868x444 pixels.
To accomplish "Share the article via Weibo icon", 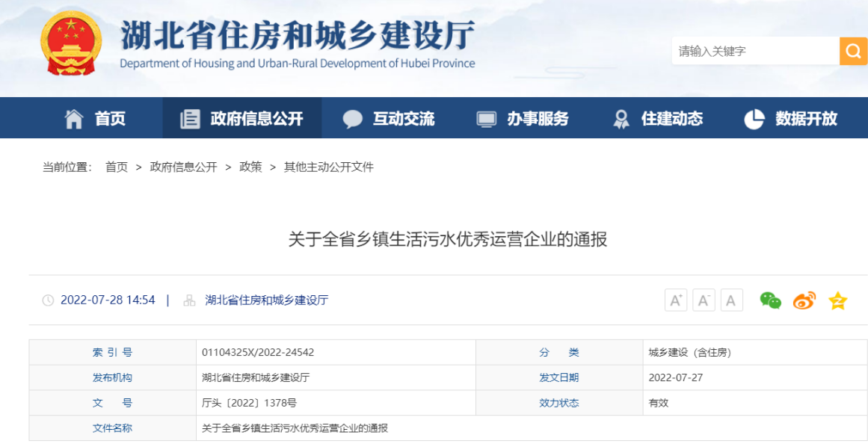I will pos(804,300).
